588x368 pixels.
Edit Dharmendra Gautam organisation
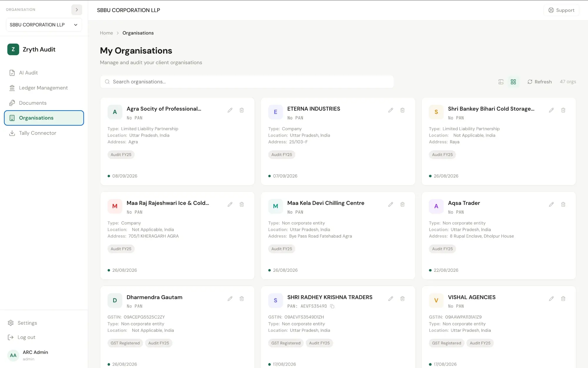point(230,299)
